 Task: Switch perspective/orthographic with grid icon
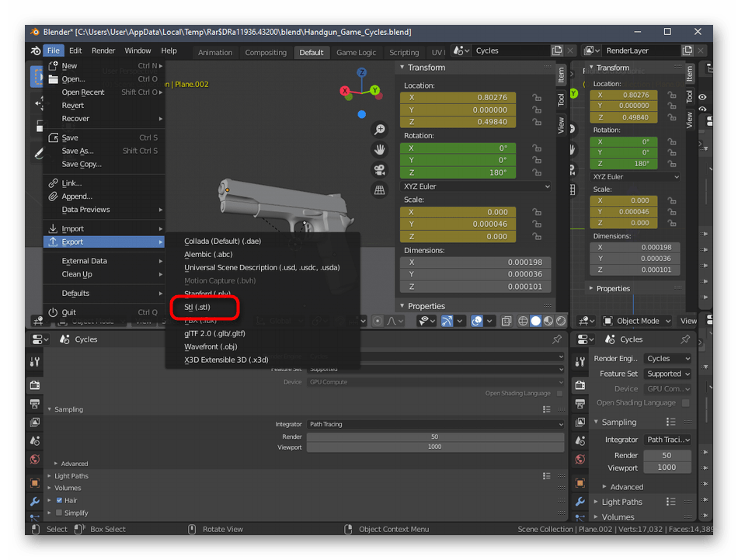[379, 190]
